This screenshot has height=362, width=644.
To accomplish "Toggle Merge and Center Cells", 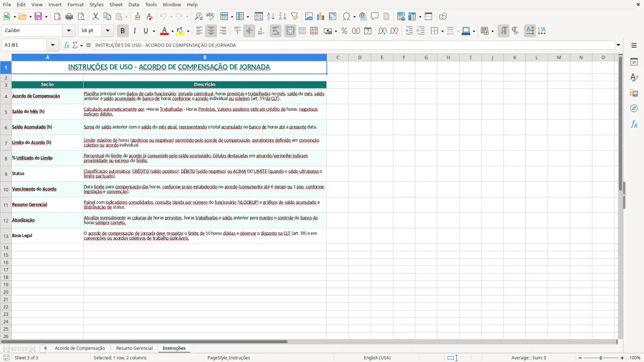I will click(x=290, y=31).
